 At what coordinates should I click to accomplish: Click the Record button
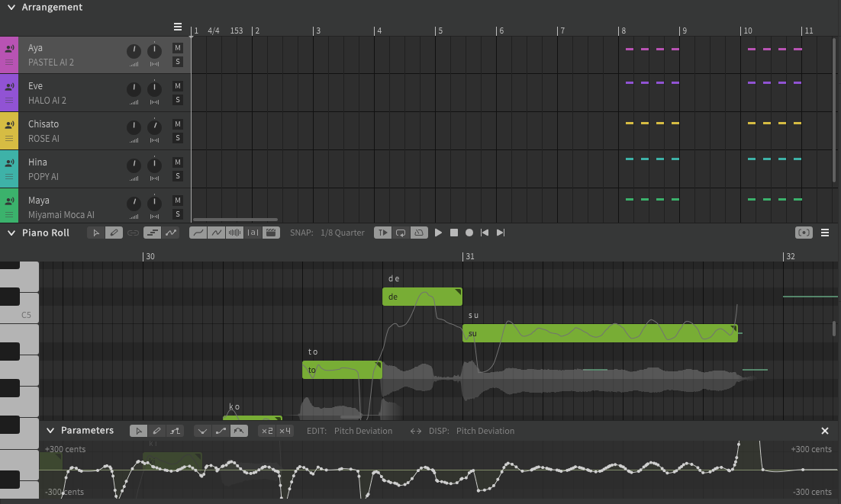(x=469, y=233)
